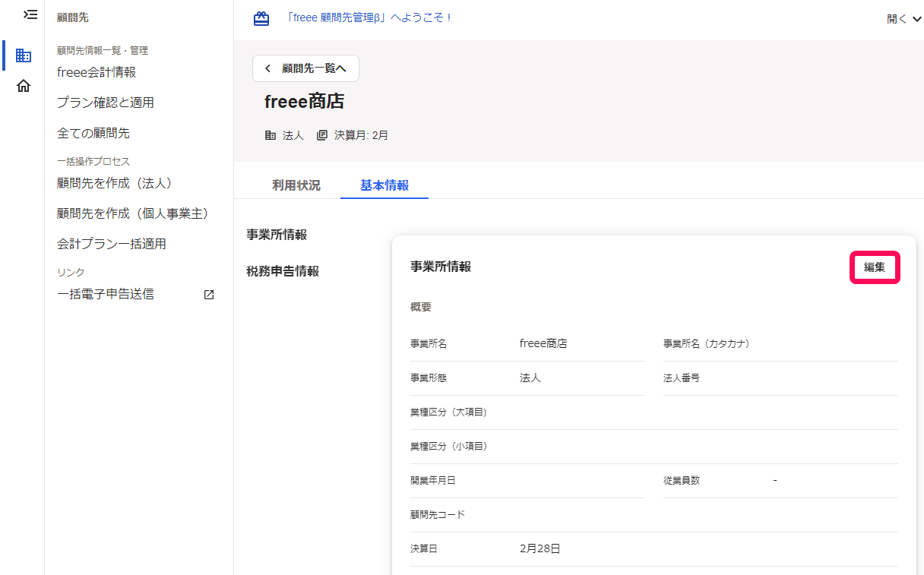
Task: Click the gift icon in the welcome banner
Action: (x=261, y=18)
